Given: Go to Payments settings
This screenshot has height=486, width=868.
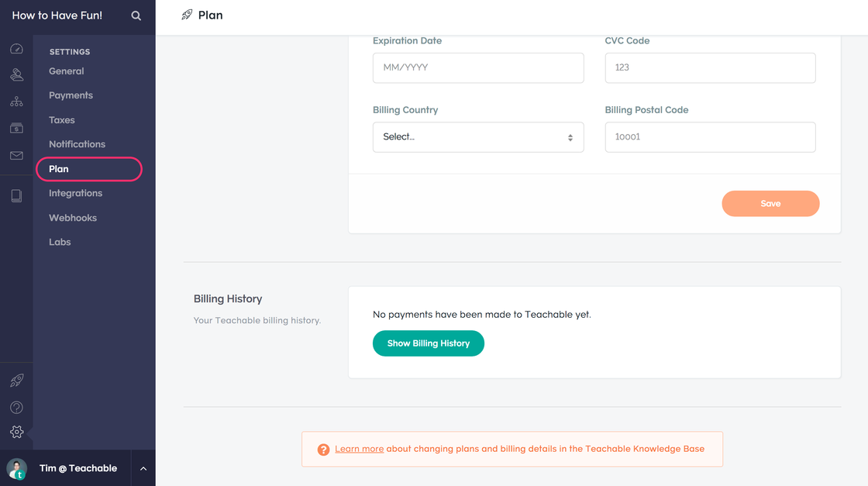Looking at the screenshot, I should click(x=71, y=95).
